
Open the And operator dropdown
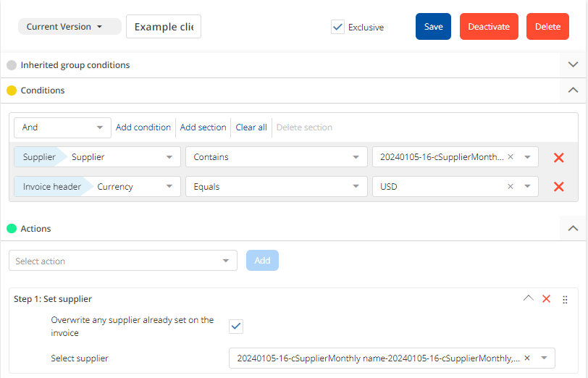pos(62,127)
